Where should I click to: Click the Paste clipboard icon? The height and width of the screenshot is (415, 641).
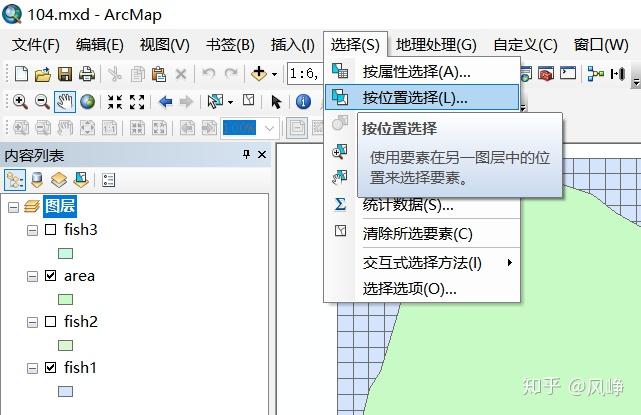point(159,74)
